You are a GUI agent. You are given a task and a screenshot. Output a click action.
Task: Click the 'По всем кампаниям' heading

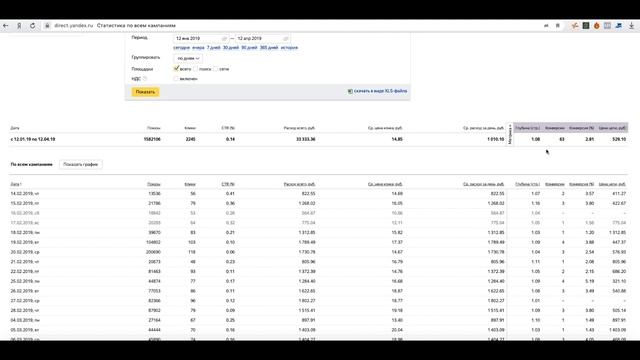(31, 164)
